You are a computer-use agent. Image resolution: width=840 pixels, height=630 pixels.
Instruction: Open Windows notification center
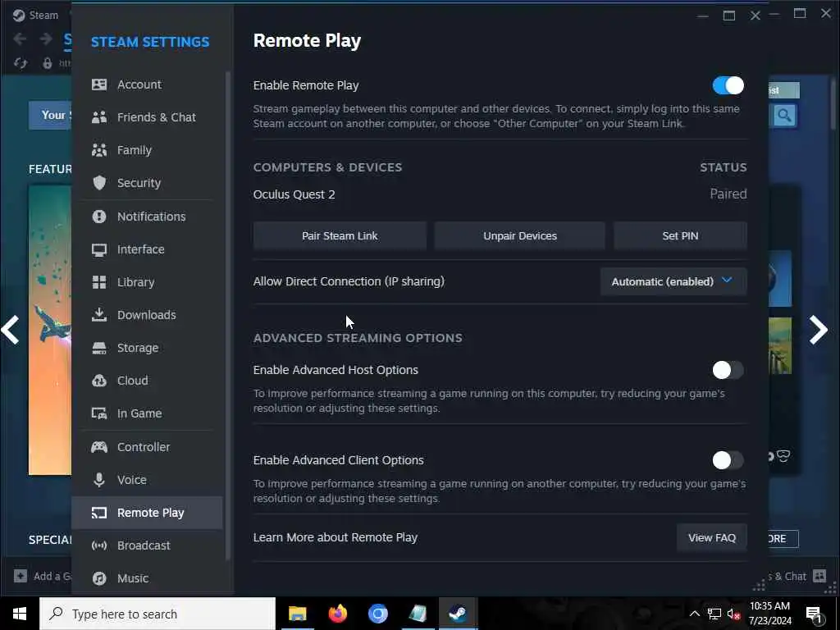[815, 614]
